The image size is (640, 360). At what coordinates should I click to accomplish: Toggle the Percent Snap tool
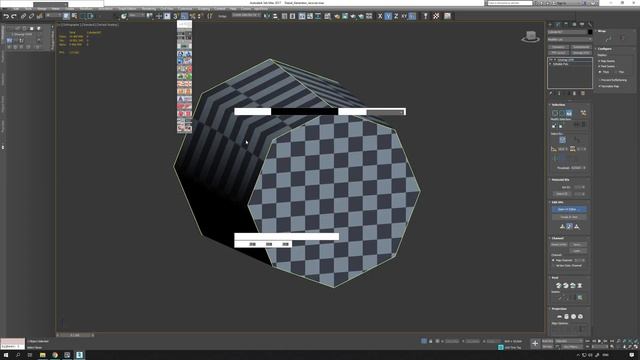(x=193, y=16)
